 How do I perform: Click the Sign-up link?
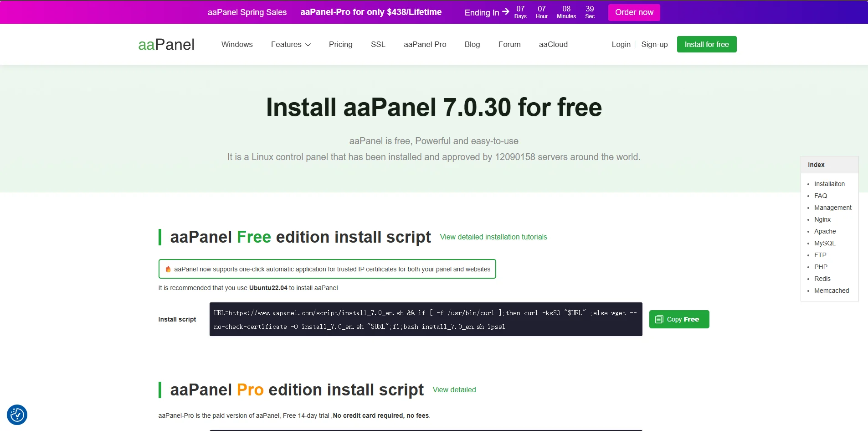tap(654, 44)
